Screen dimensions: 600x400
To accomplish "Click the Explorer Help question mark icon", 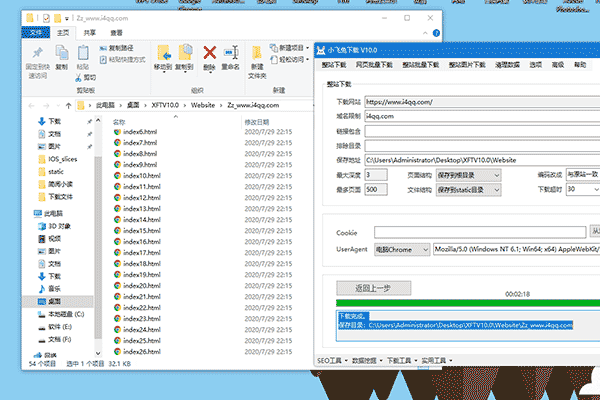I will (x=436, y=33).
